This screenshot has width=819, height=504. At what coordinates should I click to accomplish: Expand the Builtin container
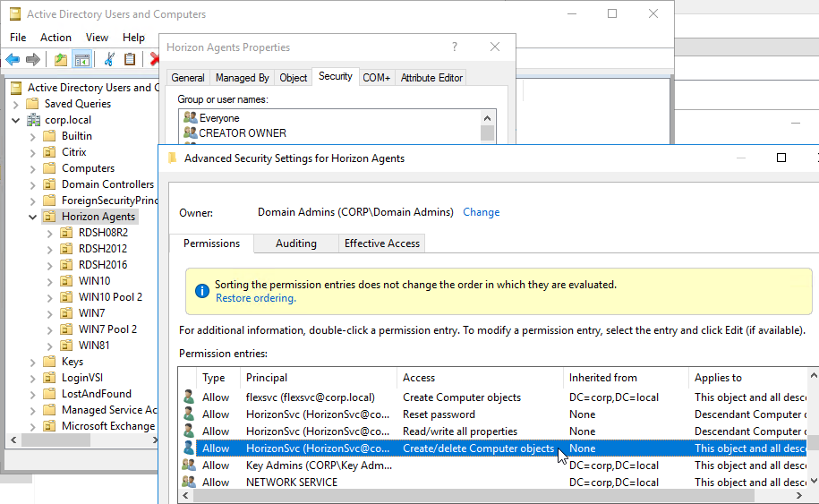pyautogui.click(x=32, y=136)
